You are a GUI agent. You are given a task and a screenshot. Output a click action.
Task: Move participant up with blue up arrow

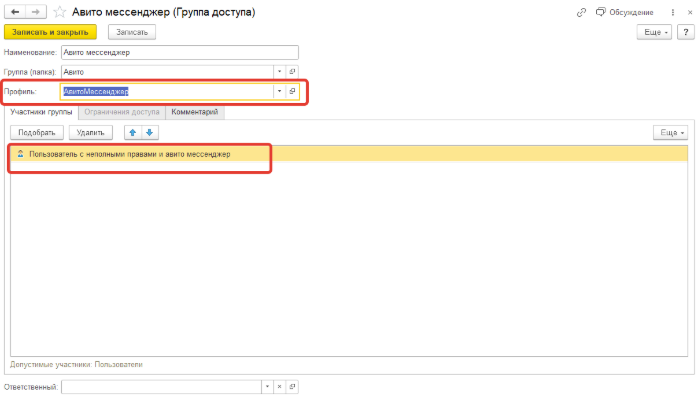[x=132, y=132]
